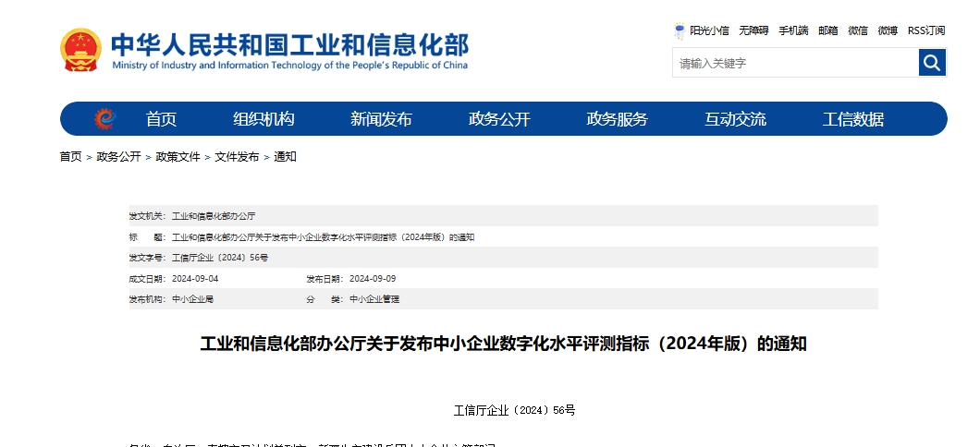Click the 无障碍 accessibility link
980x447 pixels.
pos(753,30)
